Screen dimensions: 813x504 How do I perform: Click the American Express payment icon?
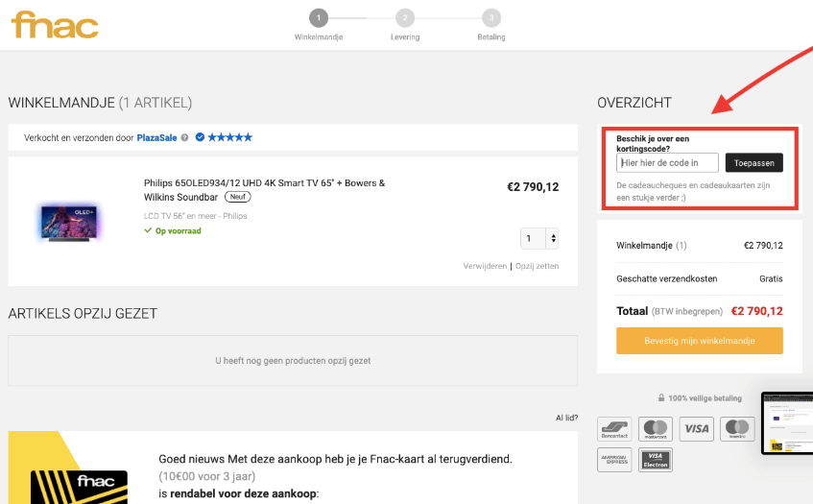tap(614, 460)
